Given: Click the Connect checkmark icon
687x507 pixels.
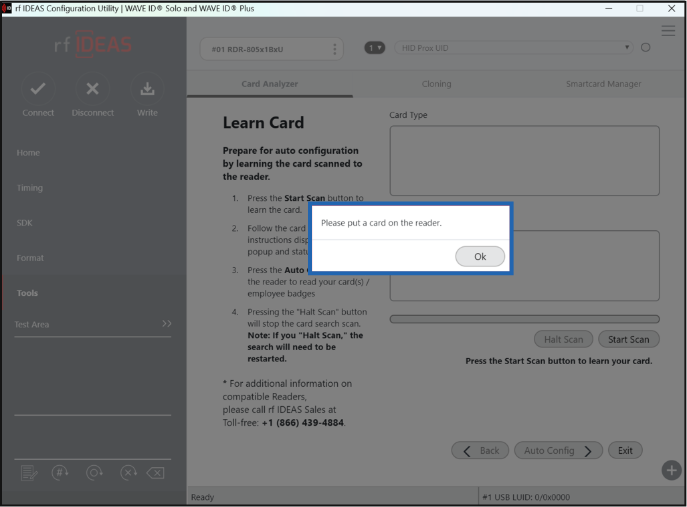Looking at the screenshot, I should (x=38, y=89).
